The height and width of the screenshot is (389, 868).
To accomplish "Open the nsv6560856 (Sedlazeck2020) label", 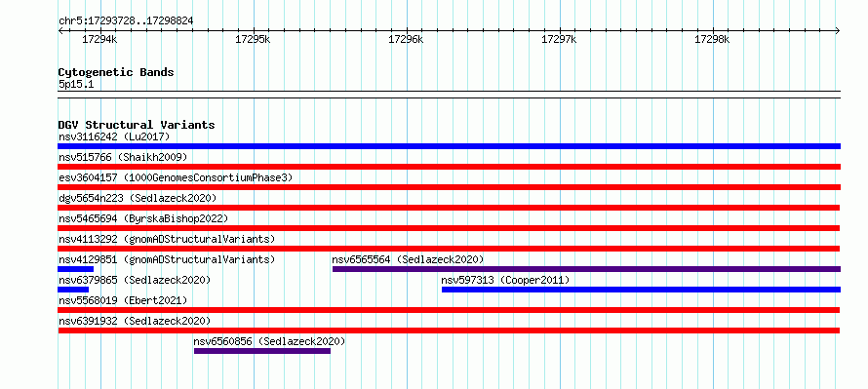I will [269, 341].
